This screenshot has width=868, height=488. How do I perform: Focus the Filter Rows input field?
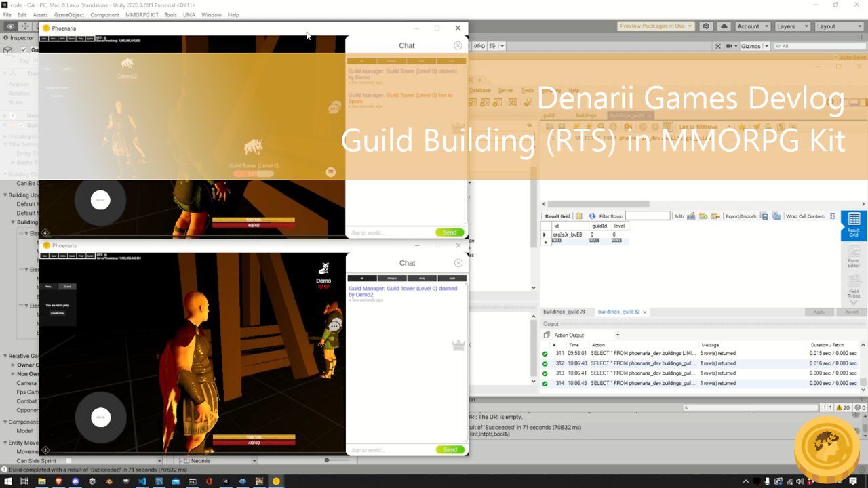[648, 216]
